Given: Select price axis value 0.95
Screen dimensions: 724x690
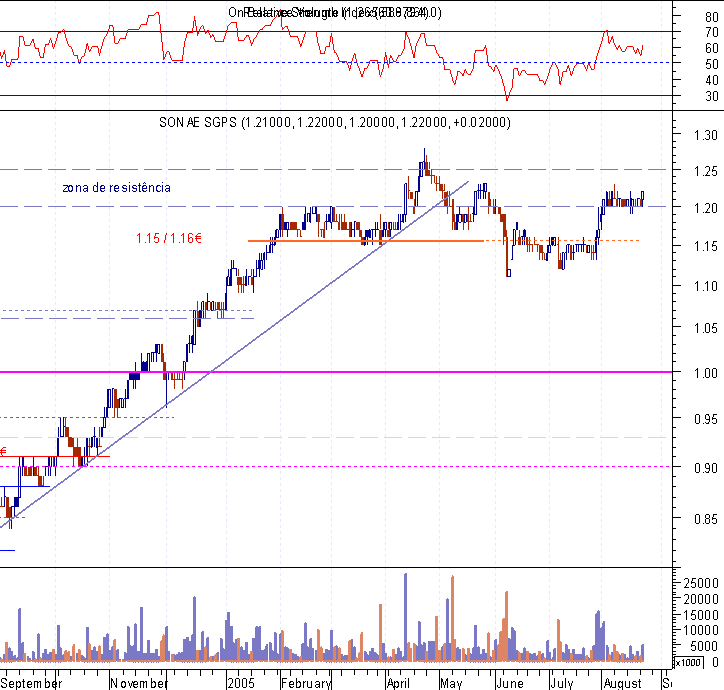Looking at the screenshot, I should coord(705,419).
